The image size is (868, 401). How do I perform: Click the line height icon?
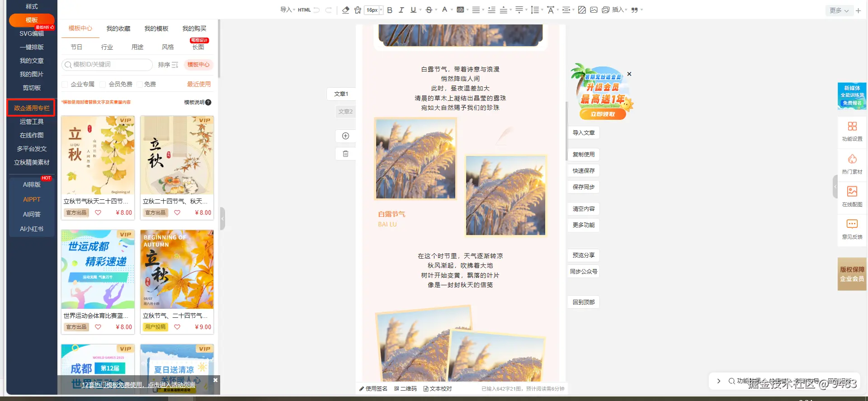point(535,10)
